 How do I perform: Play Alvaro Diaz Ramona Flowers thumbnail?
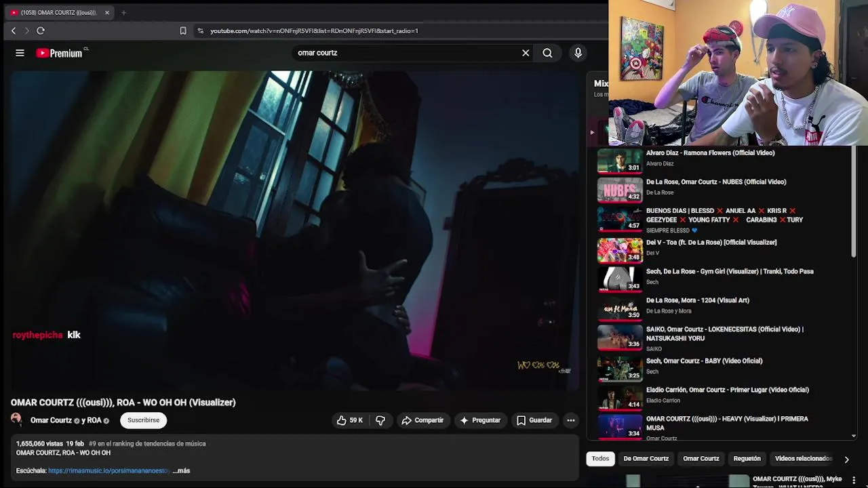[x=620, y=161]
